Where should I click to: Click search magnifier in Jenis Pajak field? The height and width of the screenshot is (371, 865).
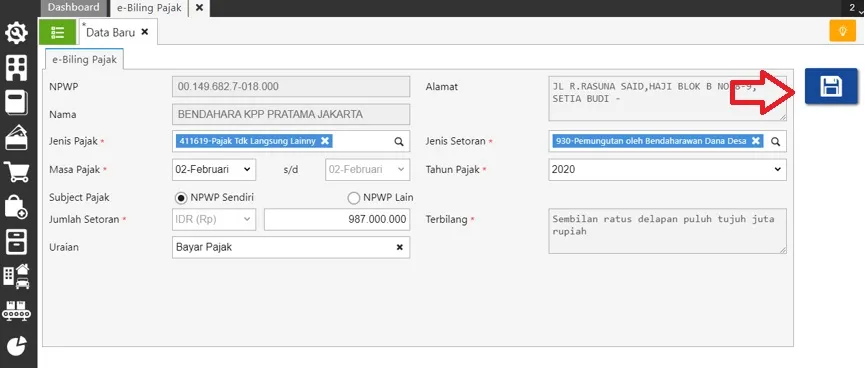[x=399, y=141]
